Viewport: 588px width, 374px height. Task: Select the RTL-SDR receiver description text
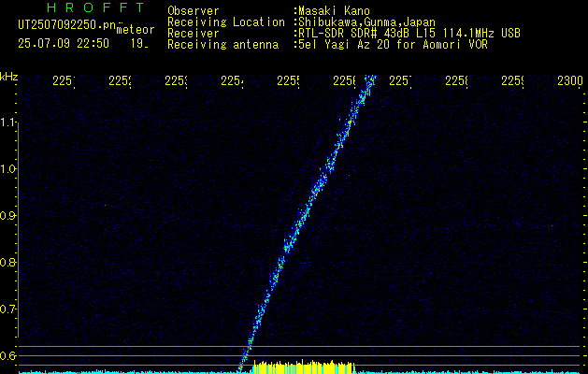coord(409,34)
